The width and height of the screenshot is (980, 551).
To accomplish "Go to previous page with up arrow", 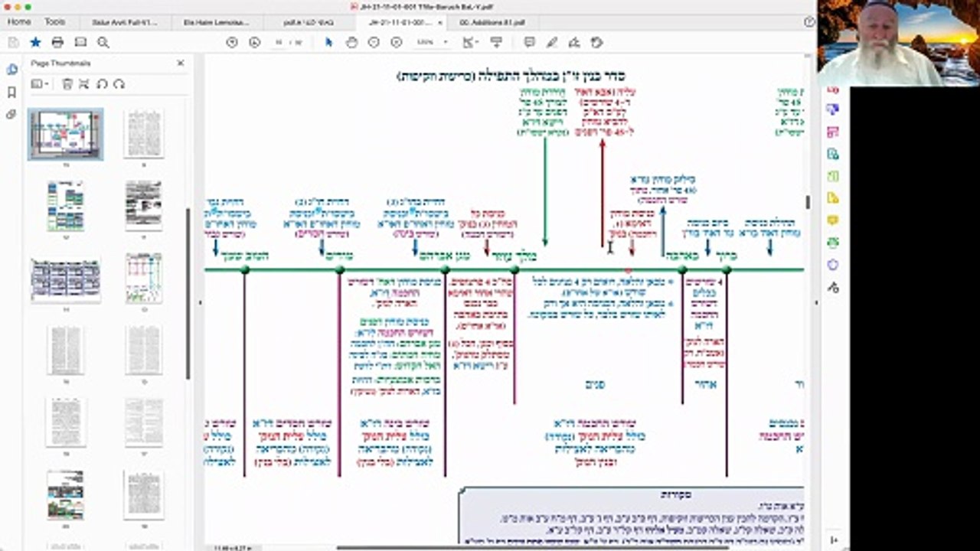I will tap(232, 42).
